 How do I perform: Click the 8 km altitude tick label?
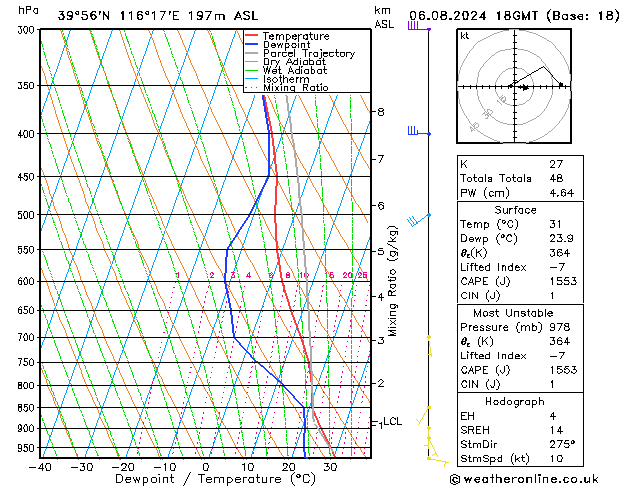point(381,112)
